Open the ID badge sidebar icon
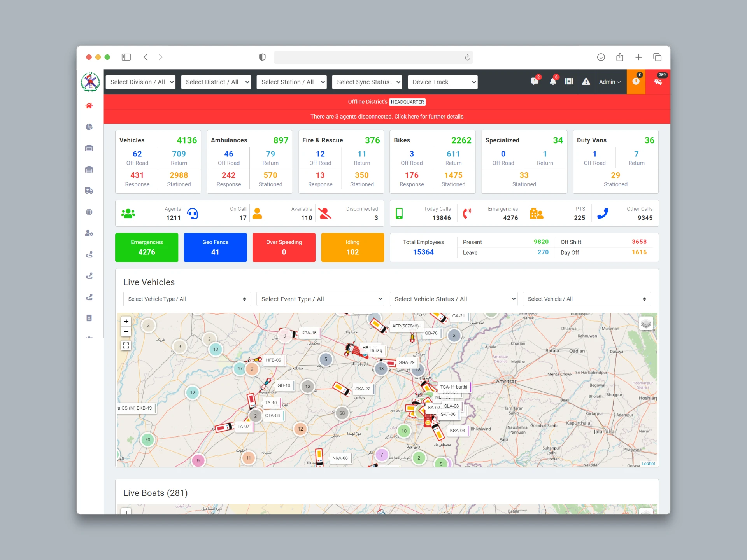This screenshot has width=747, height=560. click(x=89, y=318)
